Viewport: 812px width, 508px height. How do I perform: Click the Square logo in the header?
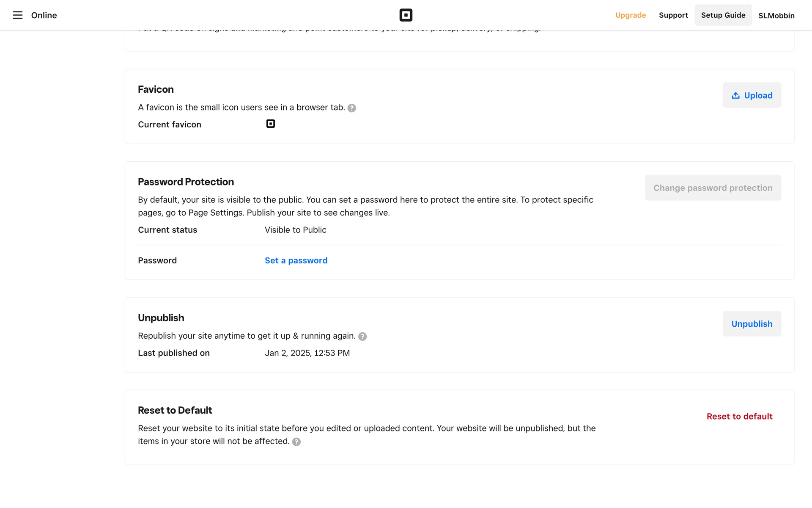click(x=406, y=15)
